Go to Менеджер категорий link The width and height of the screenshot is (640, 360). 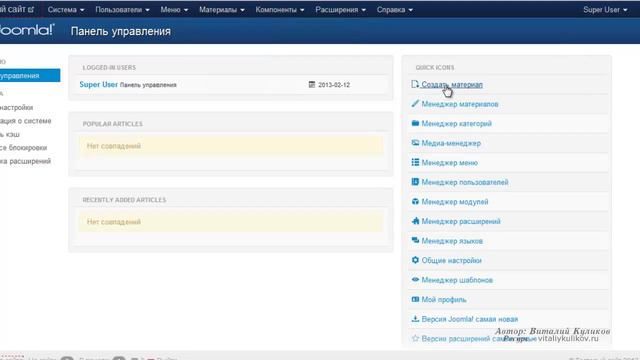456,124
